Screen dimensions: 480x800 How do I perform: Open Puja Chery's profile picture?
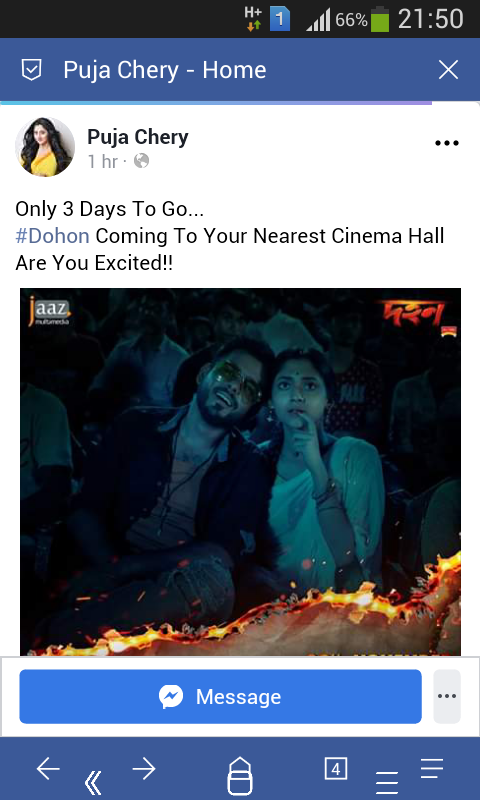coord(45,147)
